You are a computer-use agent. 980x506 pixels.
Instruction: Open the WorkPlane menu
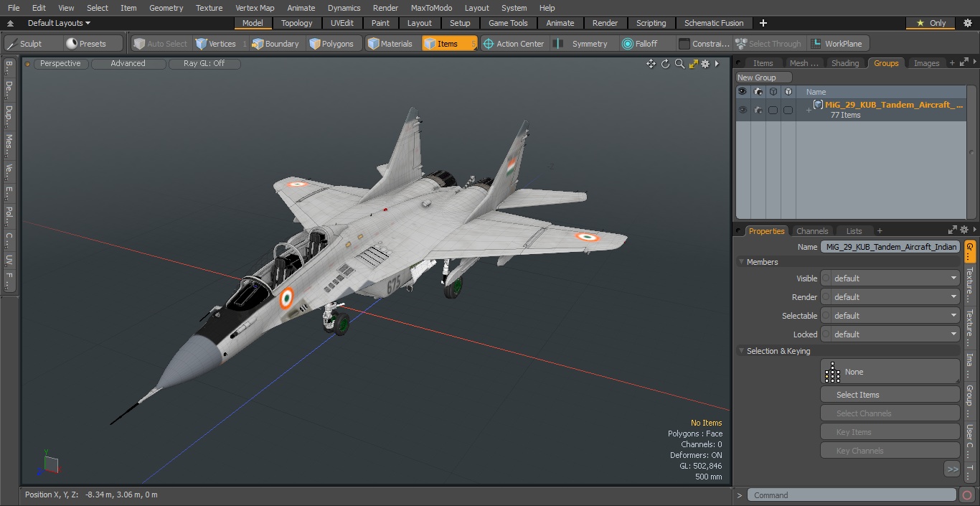pyautogui.click(x=837, y=44)
